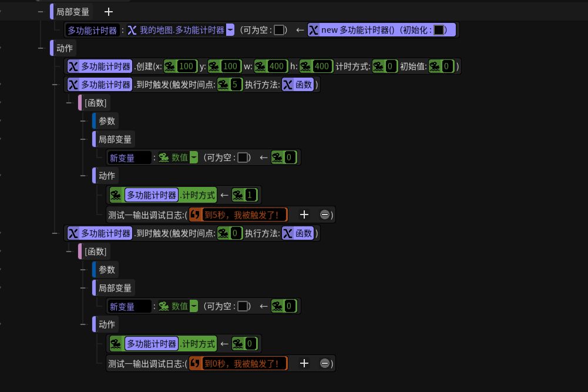
Task: Click minus button on 到0秒 log row
Action: 325,363
